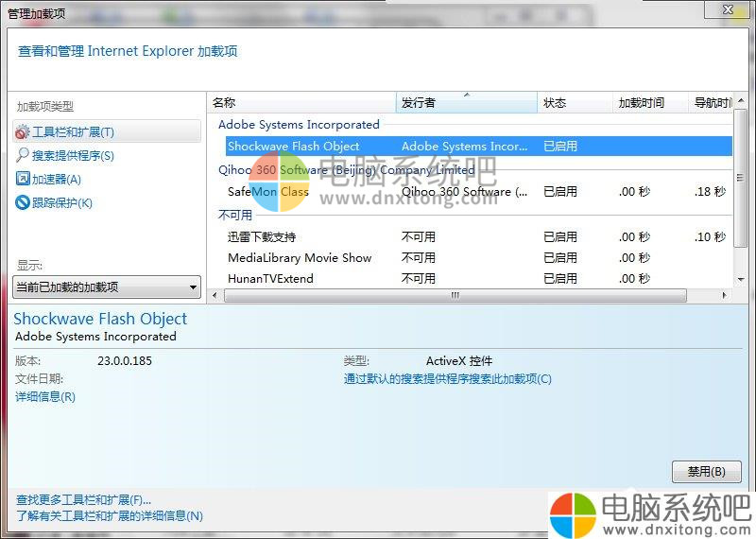Select the MediaLibrary Movie Show entry
The image size is (756, 539).
(x=300, y=257)
